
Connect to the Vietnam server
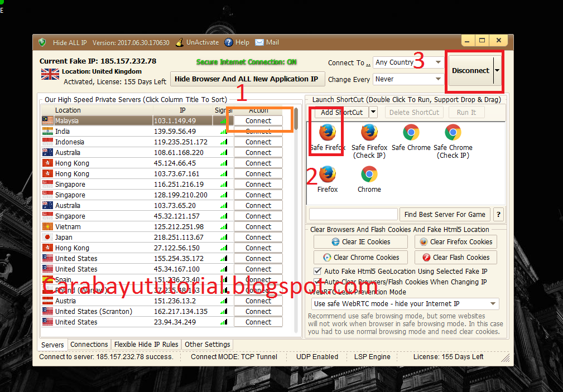click(x=258, y=226)
